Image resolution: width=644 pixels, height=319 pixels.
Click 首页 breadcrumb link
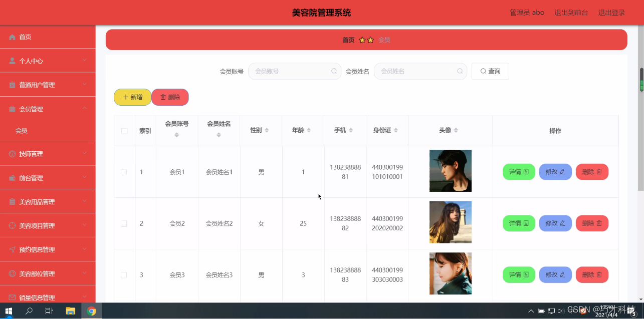[348, 40]
